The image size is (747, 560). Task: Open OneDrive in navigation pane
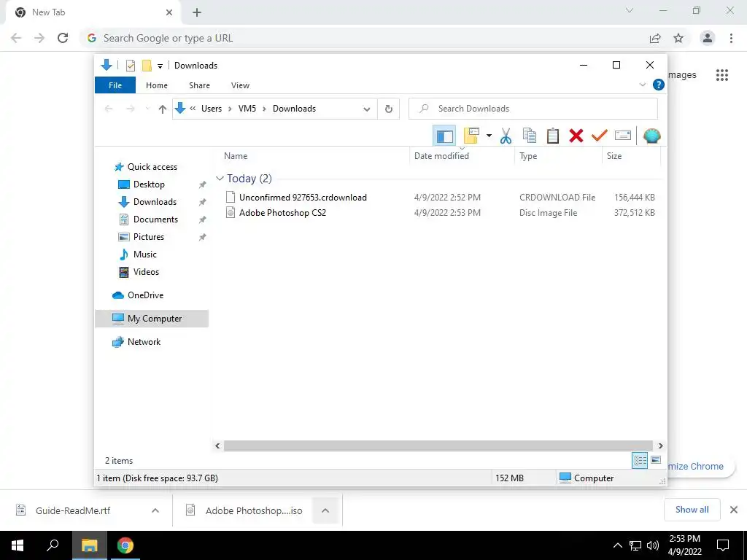(145, 295)
